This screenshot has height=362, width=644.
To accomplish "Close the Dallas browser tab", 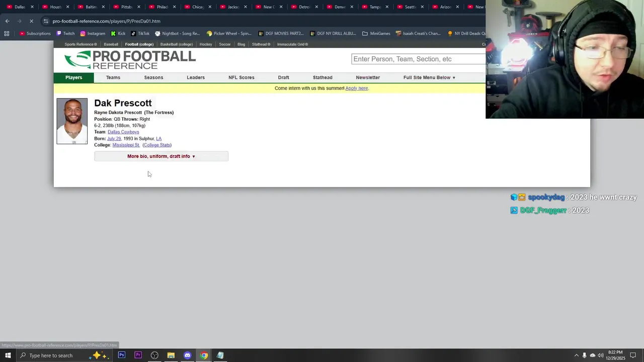I will 32,7.
